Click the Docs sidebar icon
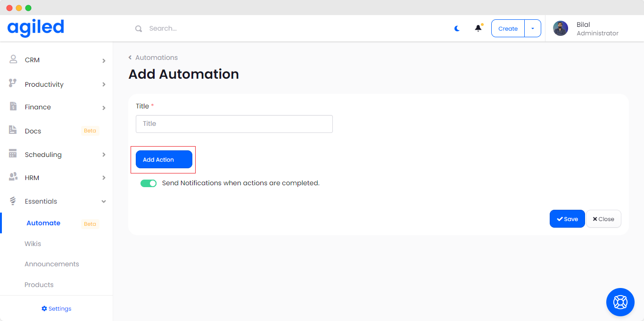Screen dimensions: 644x321 coord(13,130)
